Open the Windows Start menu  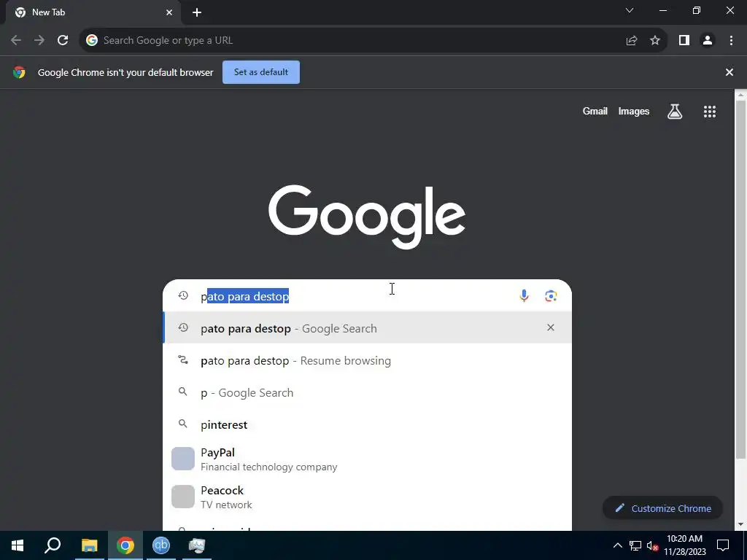[18, 545]
